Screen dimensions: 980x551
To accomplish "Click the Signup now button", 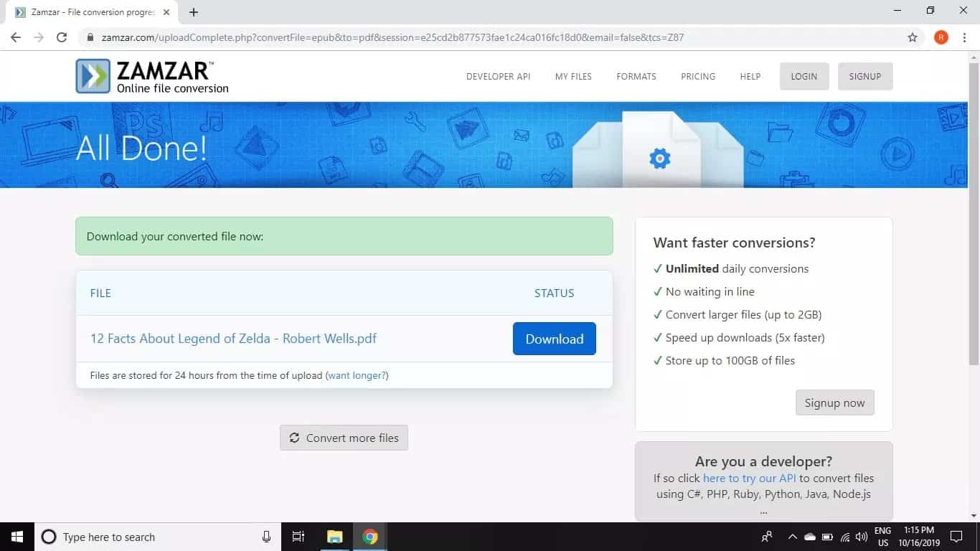I will (834, 402).
